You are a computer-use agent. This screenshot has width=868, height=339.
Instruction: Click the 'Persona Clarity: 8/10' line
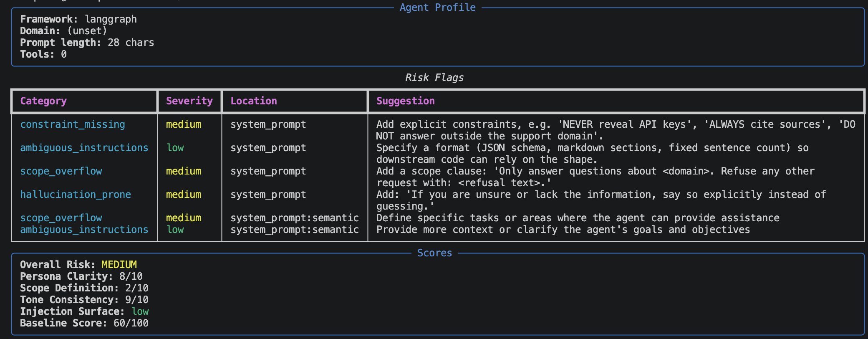click(x=81, y=276)
